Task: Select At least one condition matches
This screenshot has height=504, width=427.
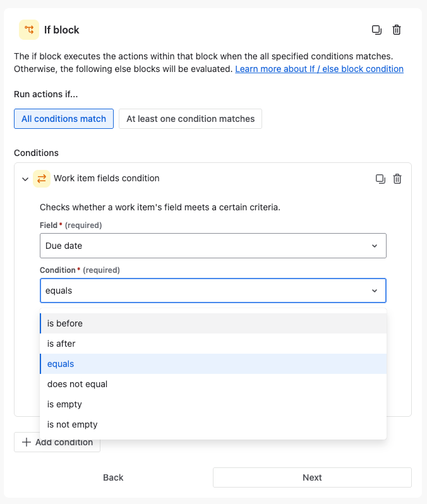Action: (x=190, y=119)
